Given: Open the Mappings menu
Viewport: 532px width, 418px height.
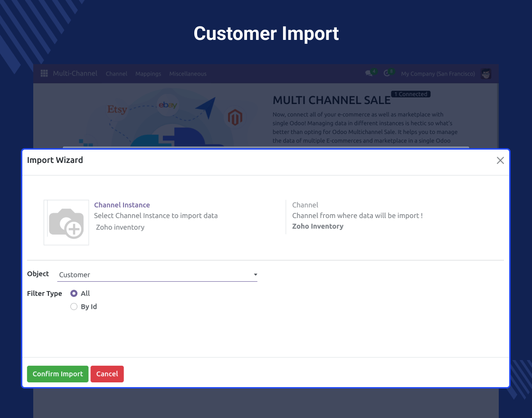Looking at the screenshot, I should [148, 74].
